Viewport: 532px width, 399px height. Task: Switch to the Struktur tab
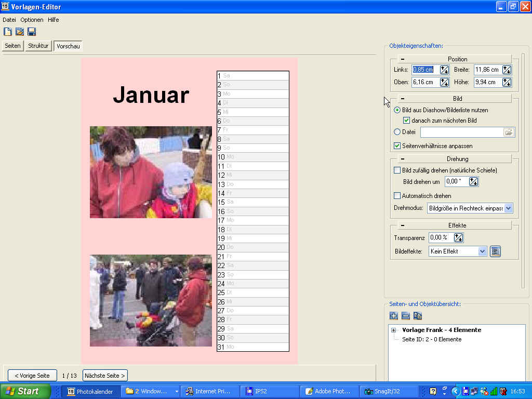[38, 46]
